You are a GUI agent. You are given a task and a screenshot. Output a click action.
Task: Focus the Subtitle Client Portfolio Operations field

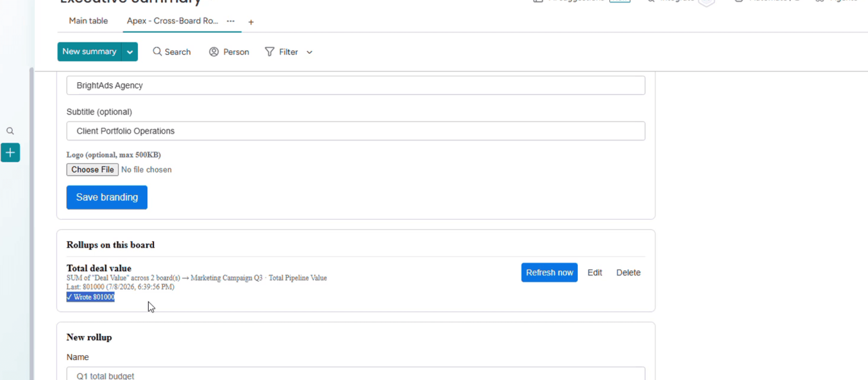[356, 131]
